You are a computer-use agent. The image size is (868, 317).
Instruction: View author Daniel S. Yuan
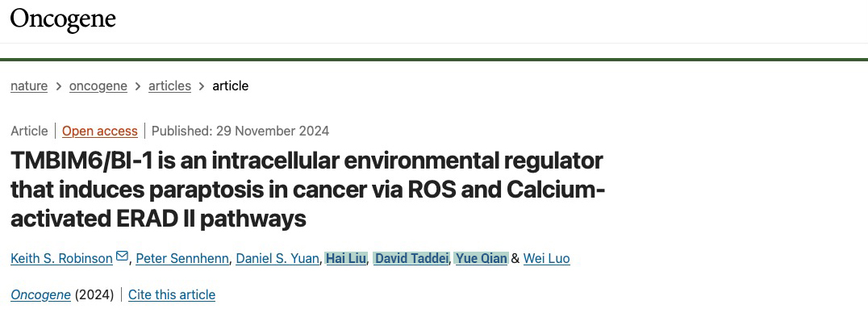coord(278,258)
